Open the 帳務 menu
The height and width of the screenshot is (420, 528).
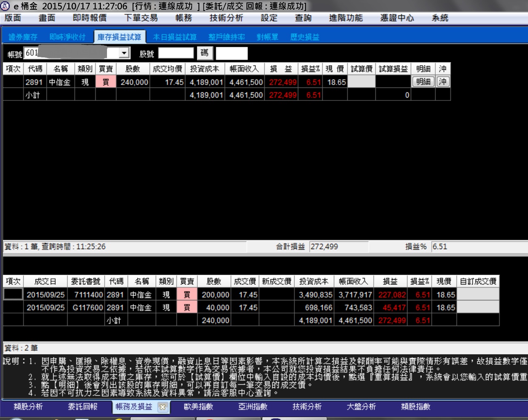[x=183, y=18]
